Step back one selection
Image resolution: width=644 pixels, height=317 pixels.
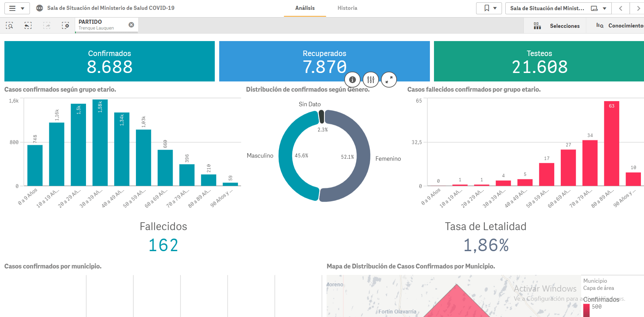click(x=28, y=25)
